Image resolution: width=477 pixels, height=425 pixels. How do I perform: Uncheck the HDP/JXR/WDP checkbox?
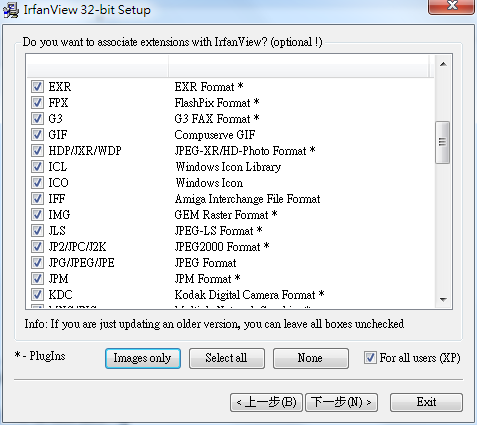pyautogui.click(x=37, y=151)
